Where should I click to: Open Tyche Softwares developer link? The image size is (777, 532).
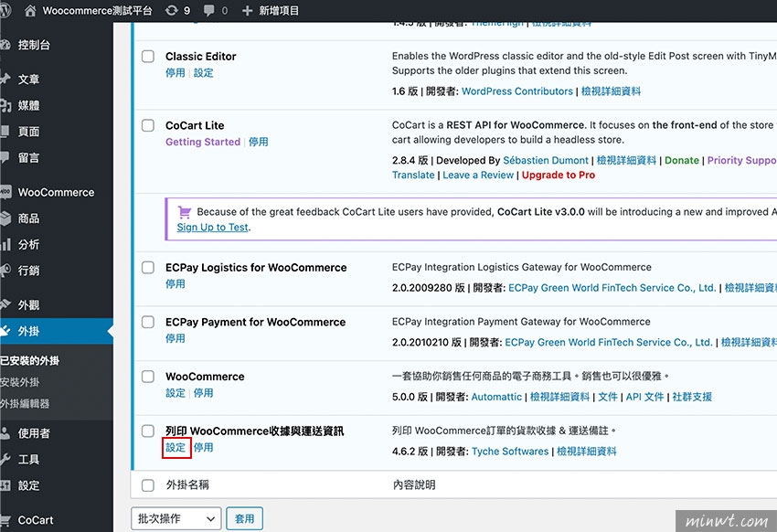(510, 452)
